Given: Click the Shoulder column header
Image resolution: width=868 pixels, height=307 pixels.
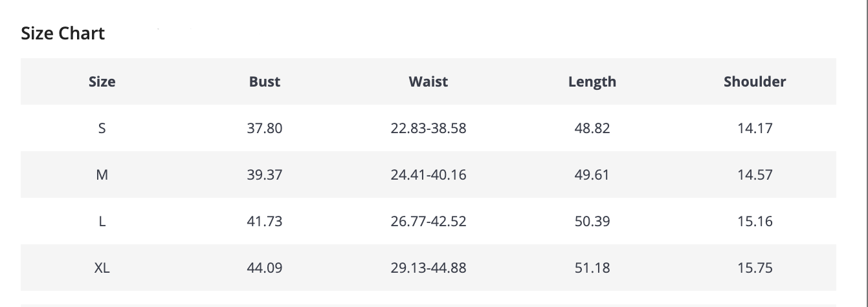Looking at the screenshot, I should (755, 81).
